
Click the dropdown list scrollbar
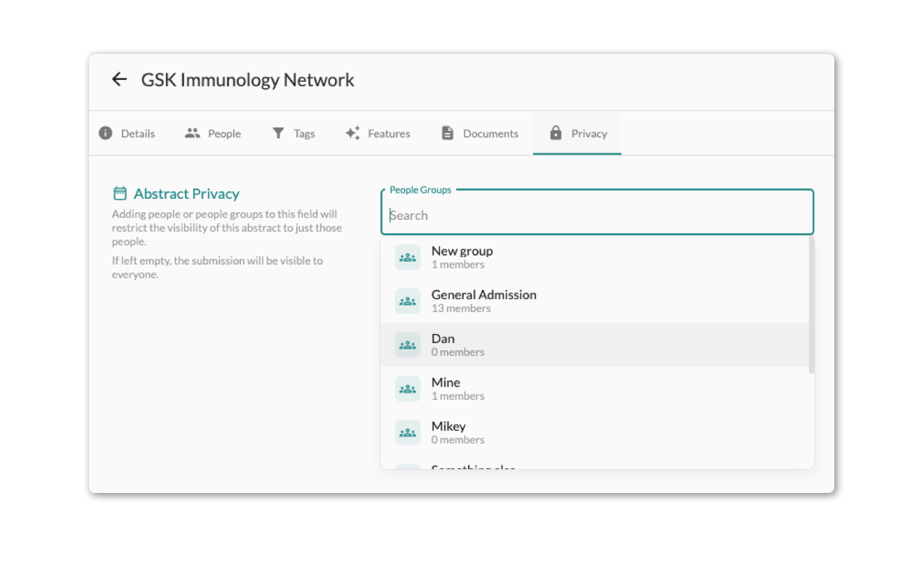pos(811,305)
